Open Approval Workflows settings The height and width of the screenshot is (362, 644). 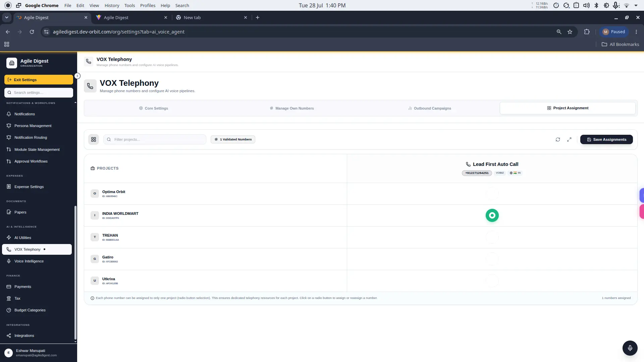click(x=37, y=161)
